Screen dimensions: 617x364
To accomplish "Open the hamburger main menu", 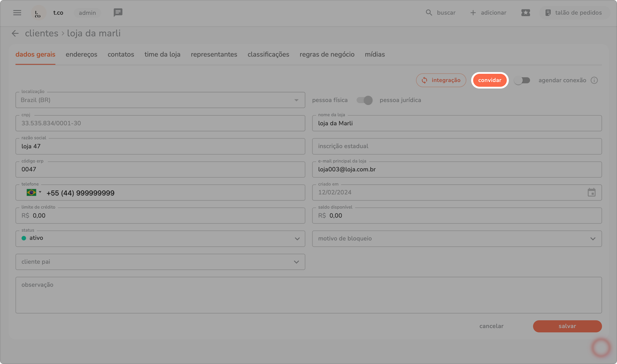I will coord(17,13).
